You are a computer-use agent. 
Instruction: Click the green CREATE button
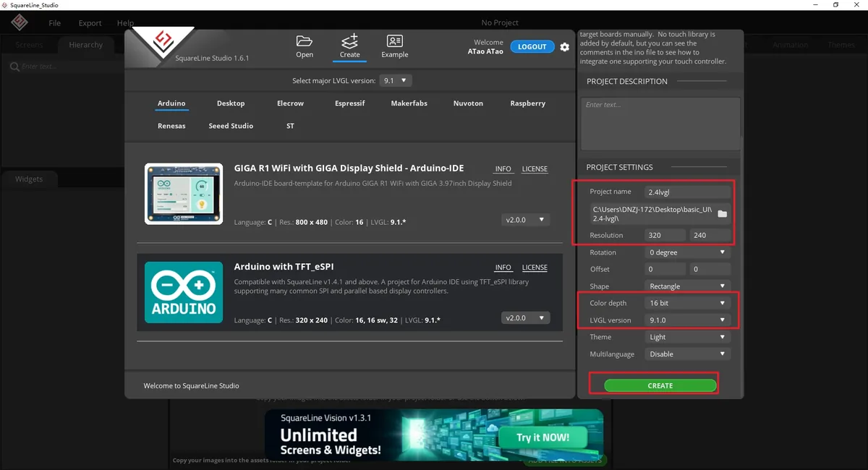click(x=660, y=386)
